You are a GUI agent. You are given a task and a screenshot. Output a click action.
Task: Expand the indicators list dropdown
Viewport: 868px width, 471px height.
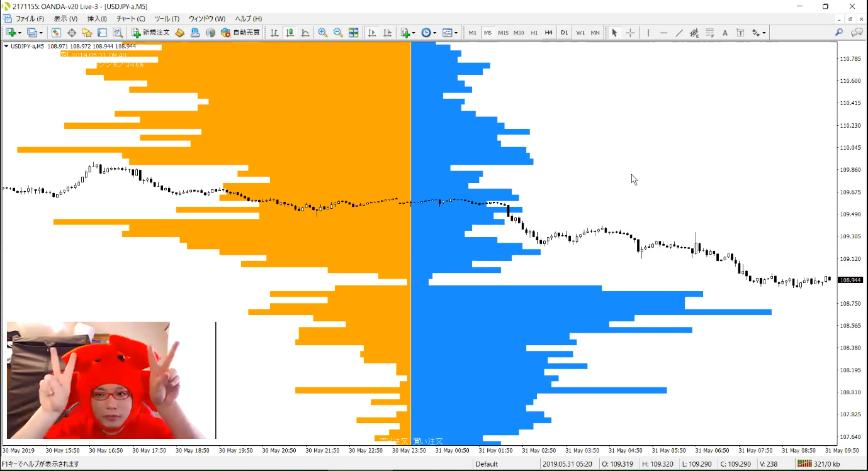click(414, 33)
